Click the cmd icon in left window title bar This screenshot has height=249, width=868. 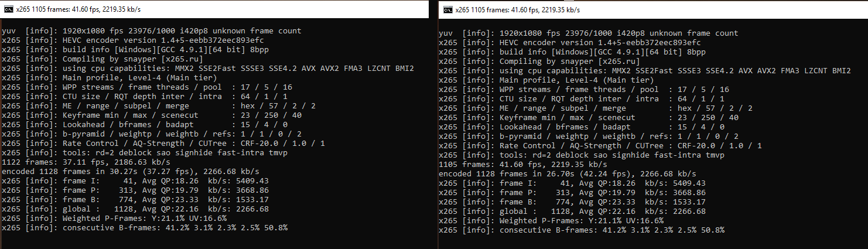coord(8,9)
